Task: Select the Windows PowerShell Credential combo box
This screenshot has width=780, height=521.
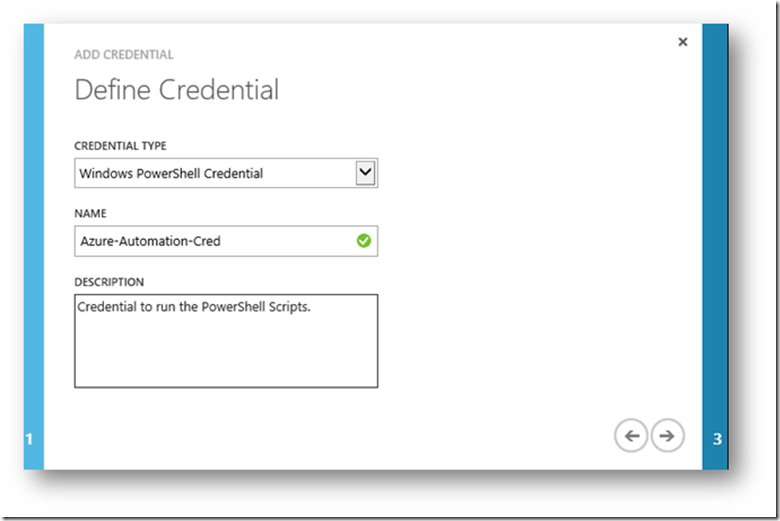Action: pos(215,174)
